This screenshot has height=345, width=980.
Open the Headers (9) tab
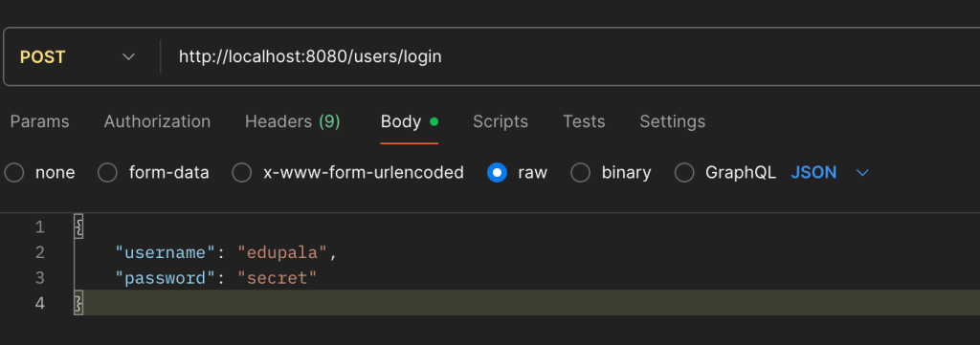click(x=293, y=121)
